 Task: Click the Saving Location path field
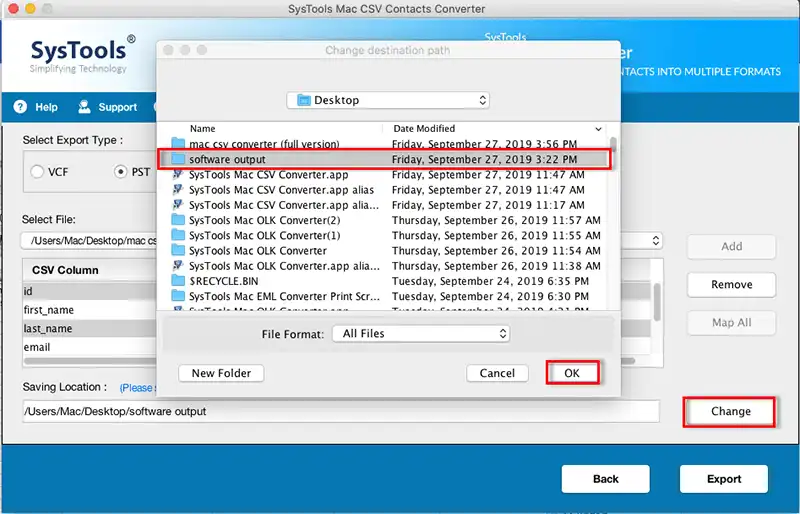point(341,411)
